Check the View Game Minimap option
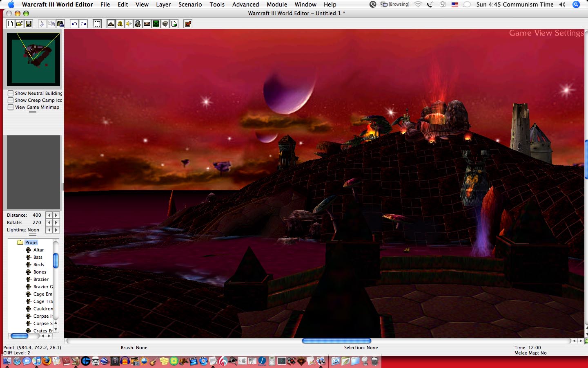The height and width of the screenshot is (368, 588). (x=11, y=107)
